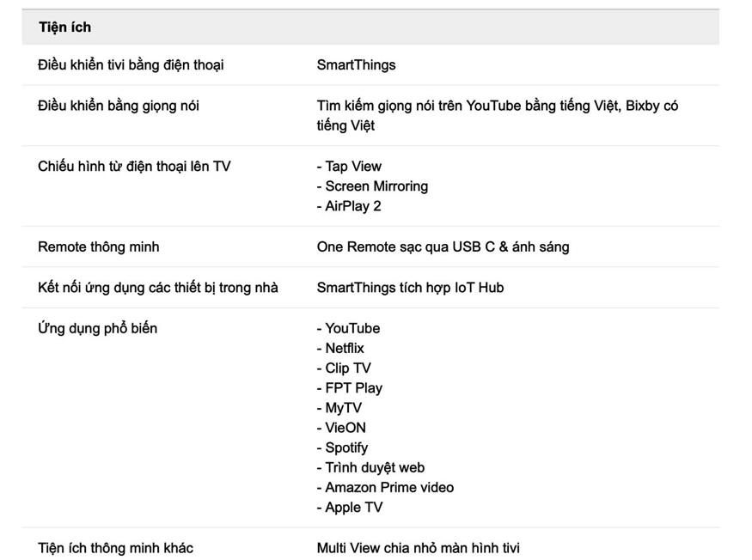Click "SmartThings tích hợp IoT Hub" text
This screenshot has height=560, width=752.
click(x=412, y=287)
